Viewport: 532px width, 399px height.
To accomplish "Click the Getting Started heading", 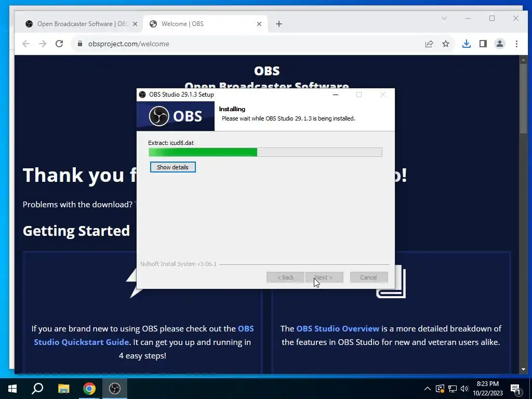I will (76, 231).
